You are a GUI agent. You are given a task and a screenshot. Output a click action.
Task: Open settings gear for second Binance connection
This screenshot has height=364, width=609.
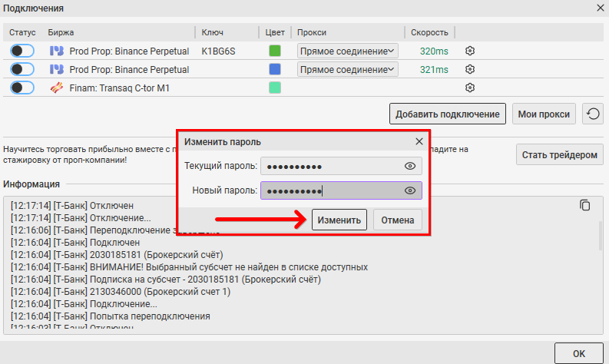pos(471,69)
